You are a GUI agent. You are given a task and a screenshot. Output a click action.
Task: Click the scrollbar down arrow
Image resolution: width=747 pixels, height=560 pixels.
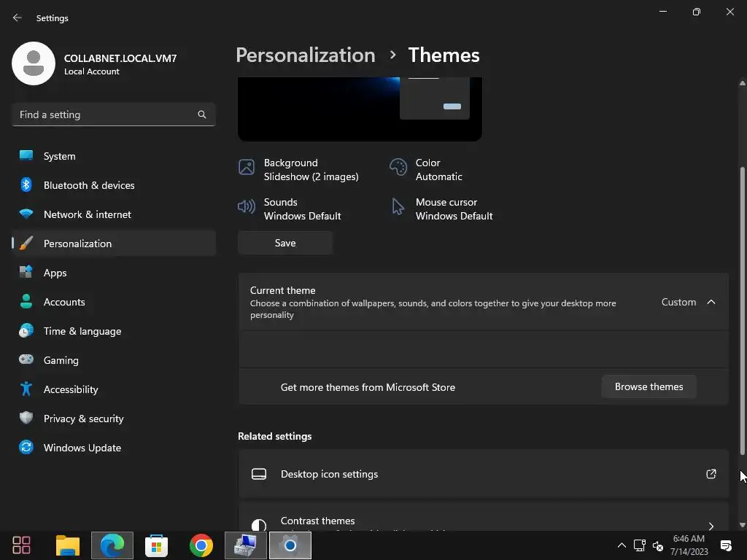pyautogui.click(x=742, y=525)
